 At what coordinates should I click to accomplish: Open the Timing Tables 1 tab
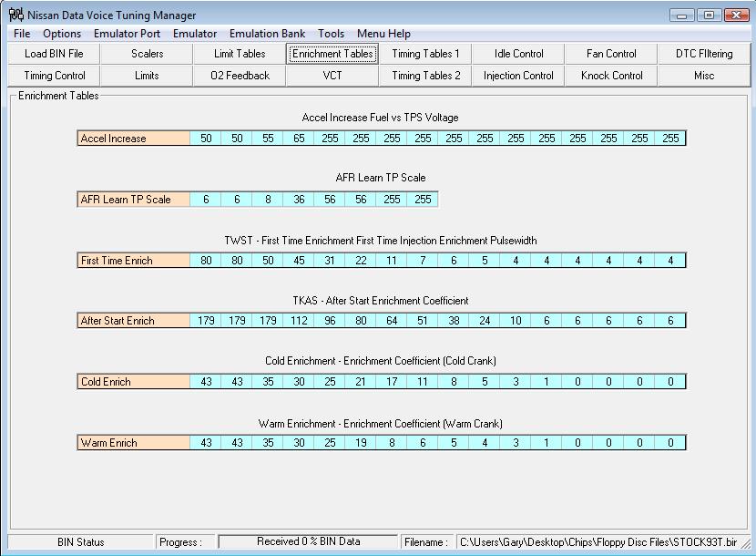[425, 54]
